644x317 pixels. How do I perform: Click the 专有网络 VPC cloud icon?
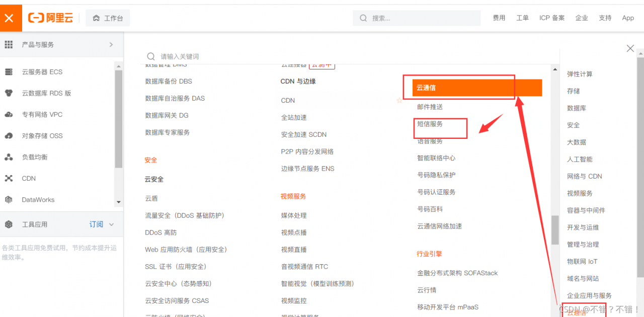(x=9, y=114)
